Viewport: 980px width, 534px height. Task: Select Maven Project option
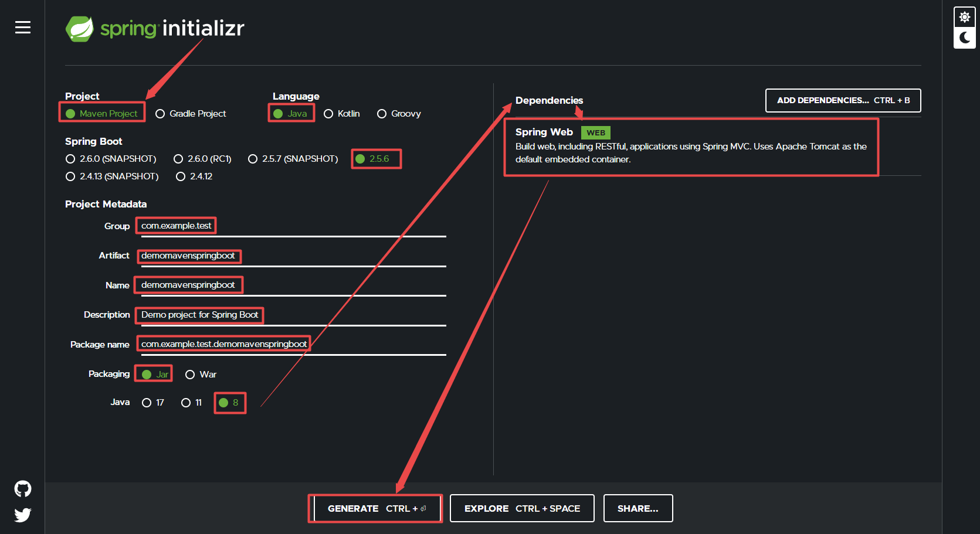coord(101,114)
